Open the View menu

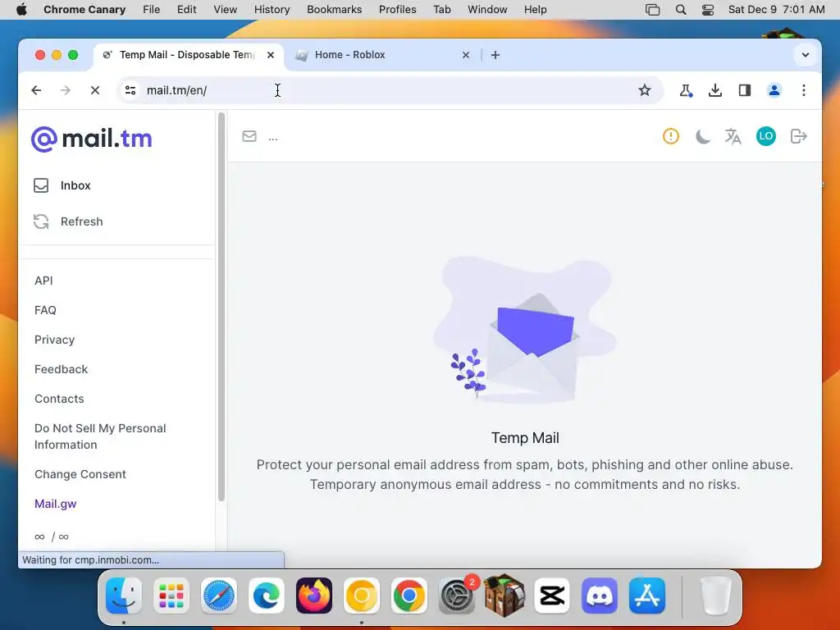(225, 10)
